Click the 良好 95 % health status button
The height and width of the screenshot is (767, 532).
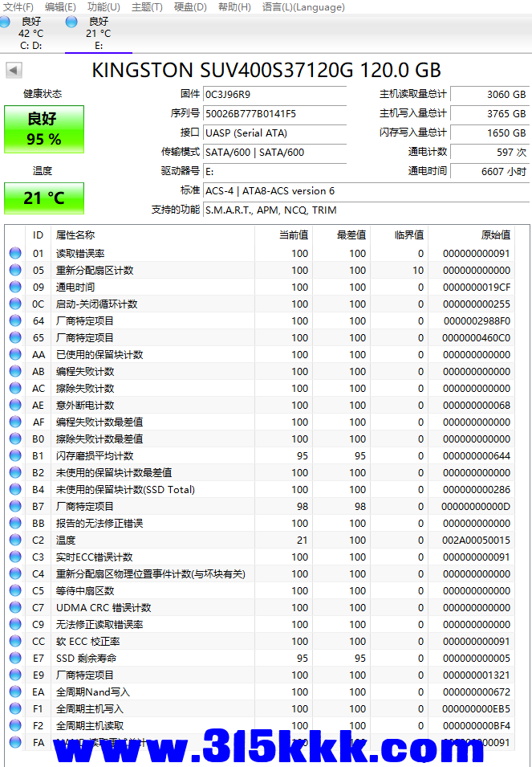pos(44,129)
